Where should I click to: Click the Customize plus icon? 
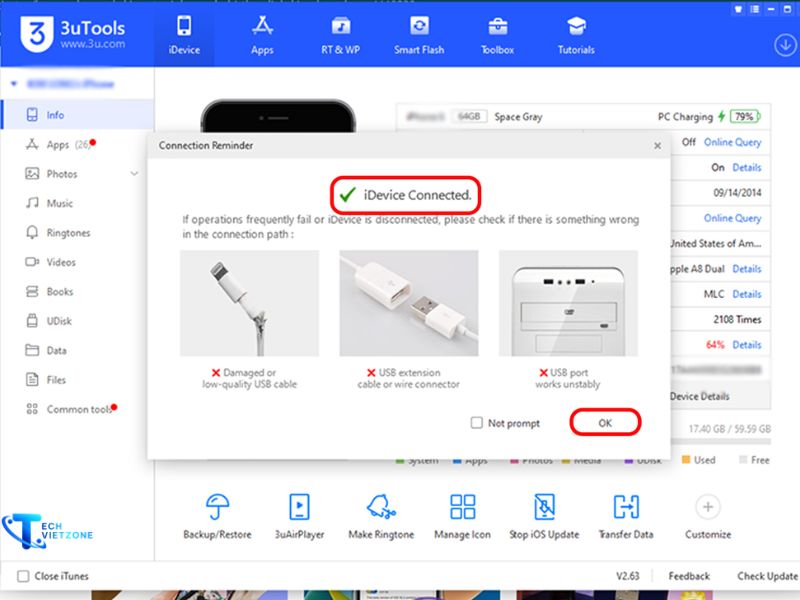tap(708, 507)
